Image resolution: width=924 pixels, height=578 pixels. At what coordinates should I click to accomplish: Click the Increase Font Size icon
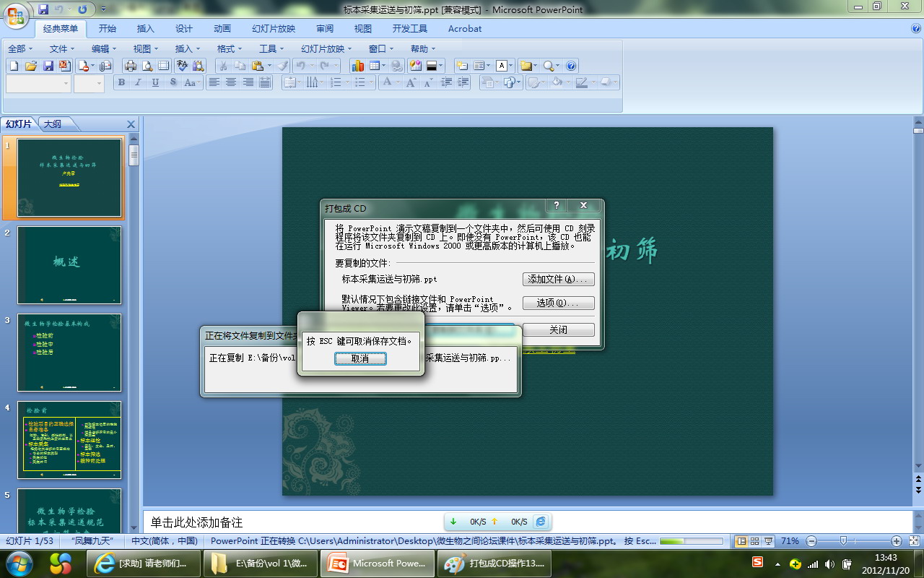click(x=411, y=83)
